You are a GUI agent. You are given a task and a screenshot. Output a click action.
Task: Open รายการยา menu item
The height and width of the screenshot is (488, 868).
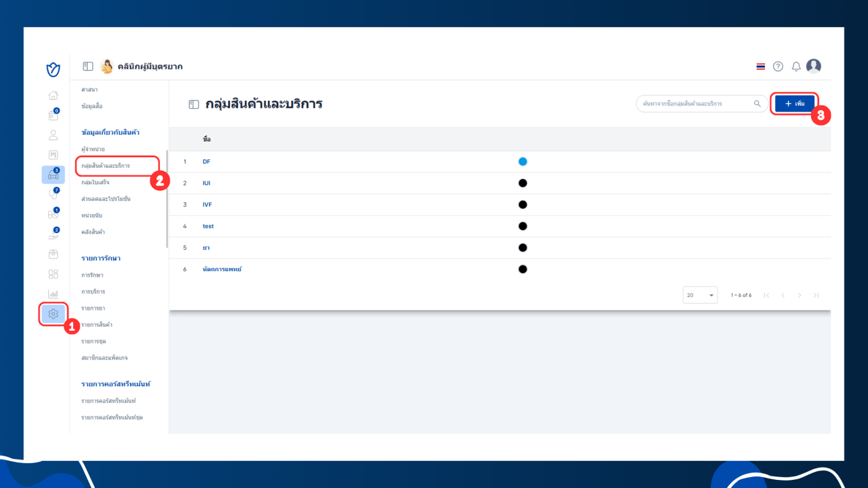(93, 308)
